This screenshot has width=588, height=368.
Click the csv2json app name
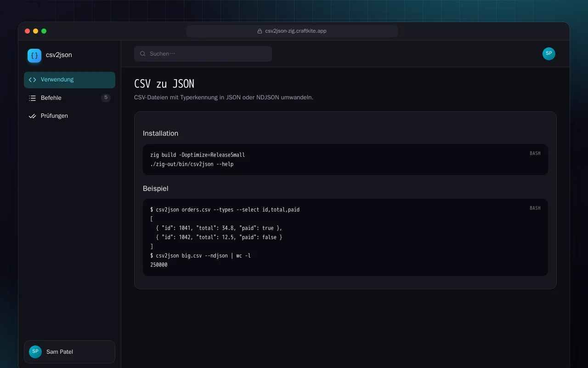[59, 55]
